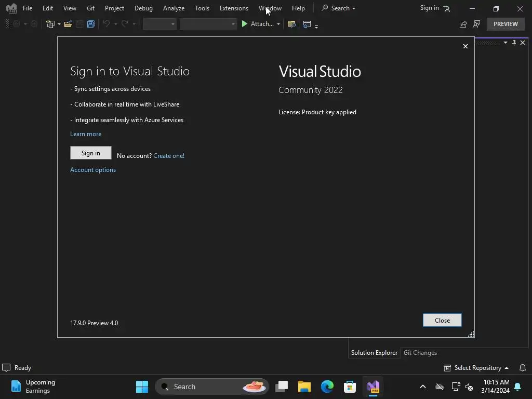Open the Account options link
This screenshot has height=399, width=532.
coord(93,170)
